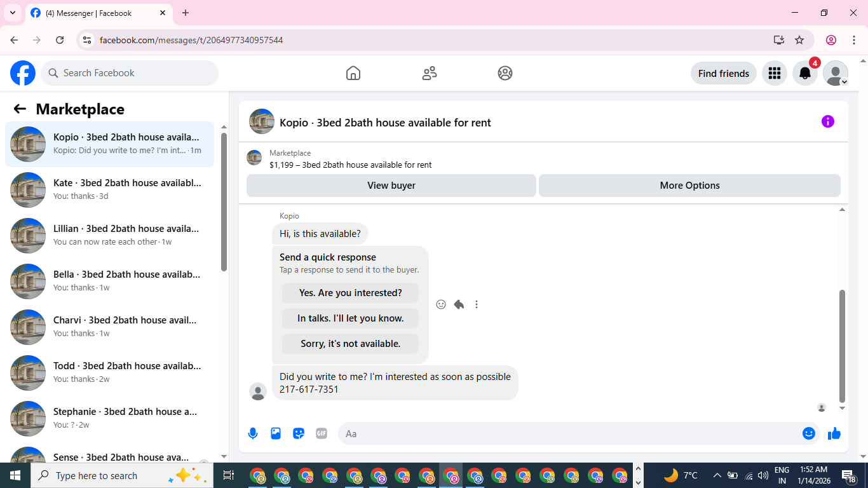This screenshot has width=868, height=488.
Task: Open the Sense conversation in list
Action: (109, 454)
